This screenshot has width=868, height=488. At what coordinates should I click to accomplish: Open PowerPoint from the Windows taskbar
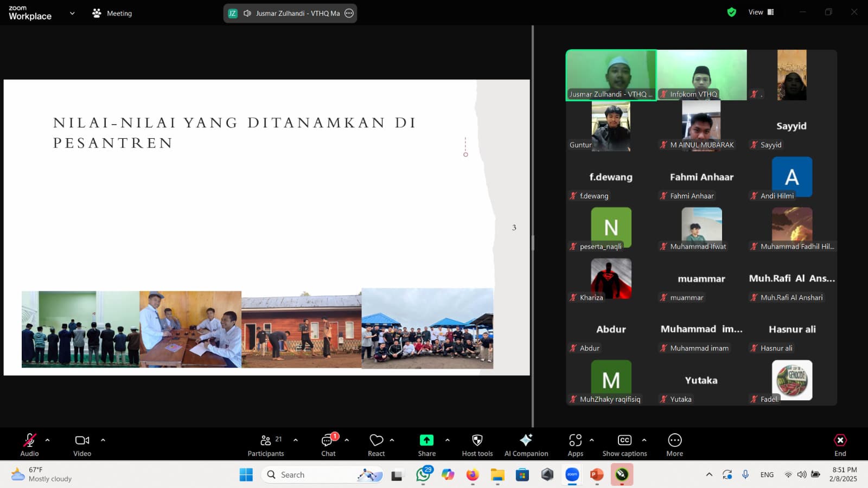click(x=597, y=475)
